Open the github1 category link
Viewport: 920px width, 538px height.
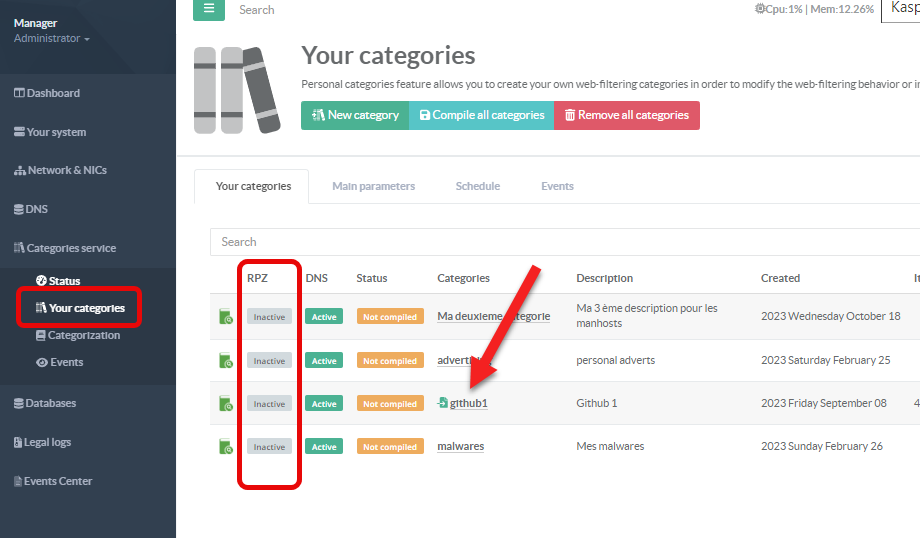click(468, 403)
